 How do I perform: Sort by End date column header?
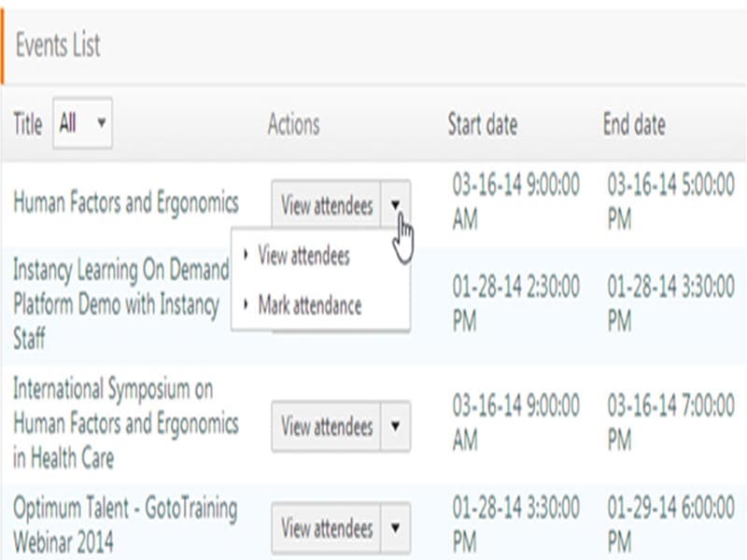[x=634, y=124]
